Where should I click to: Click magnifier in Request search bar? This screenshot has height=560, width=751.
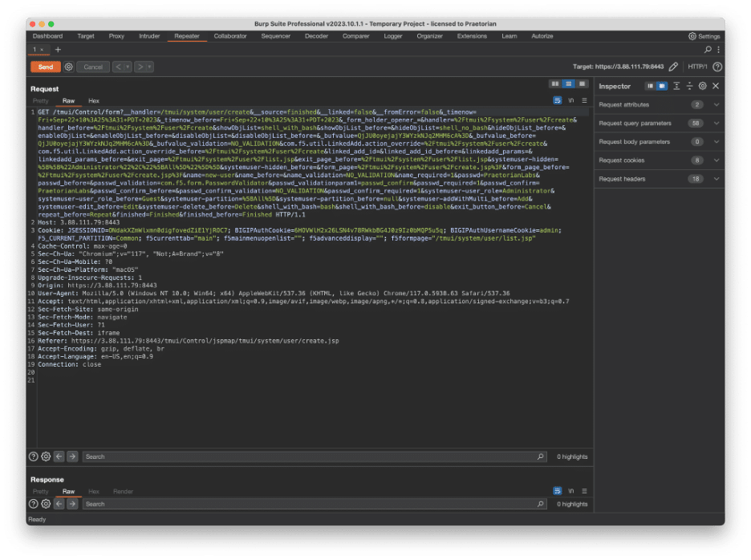point(540,457)
